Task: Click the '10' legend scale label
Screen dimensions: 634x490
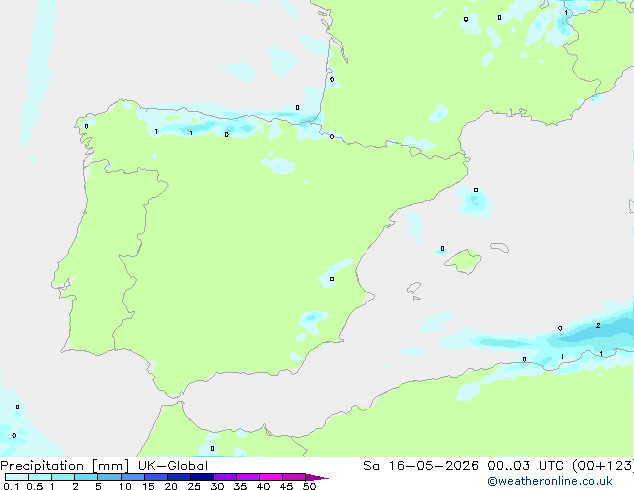Action: click(125, 486)
